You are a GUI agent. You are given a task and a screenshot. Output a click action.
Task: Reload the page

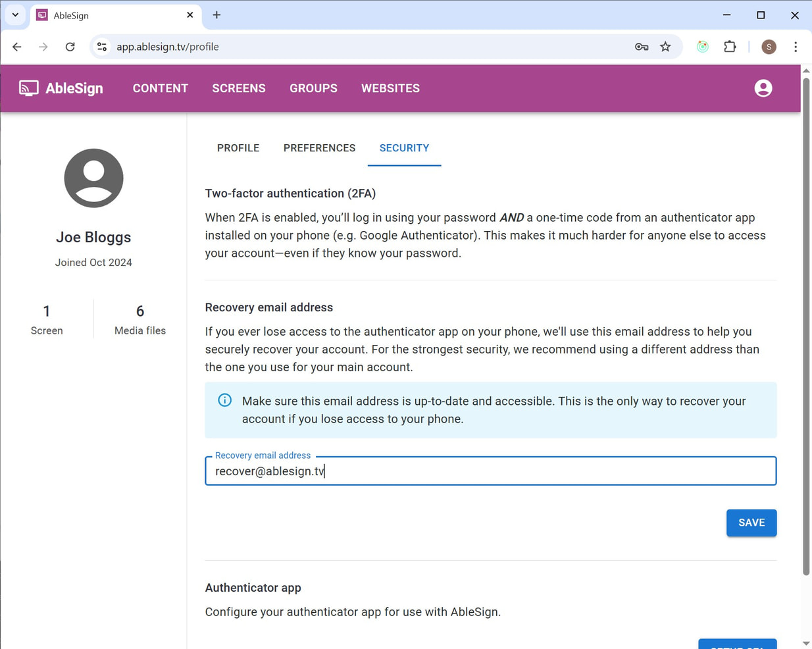[x=70, y=47]
